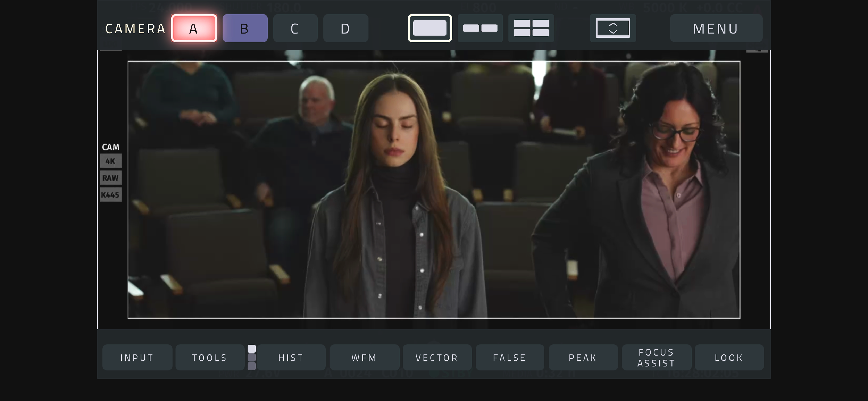Toggle the HIST histogram display
Image resolution: width=868 pixels, height=401 pixels.
coord(291,358)
